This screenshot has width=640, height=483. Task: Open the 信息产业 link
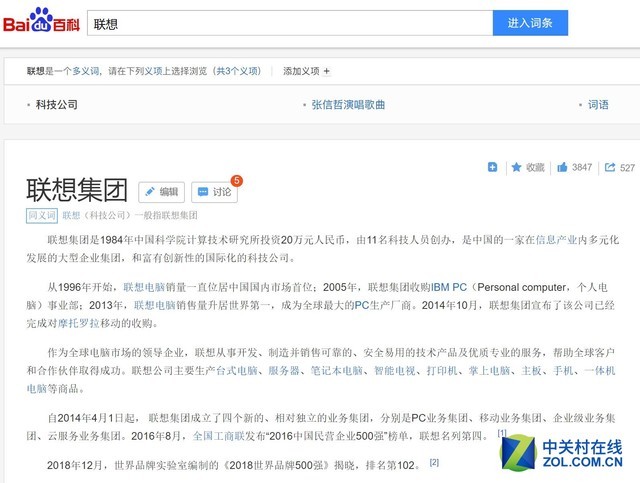(556, 240)
